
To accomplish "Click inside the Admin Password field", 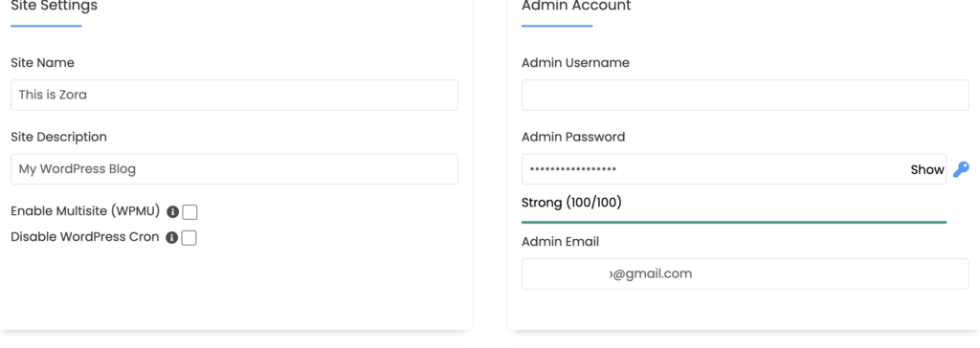I will [734, 168].
